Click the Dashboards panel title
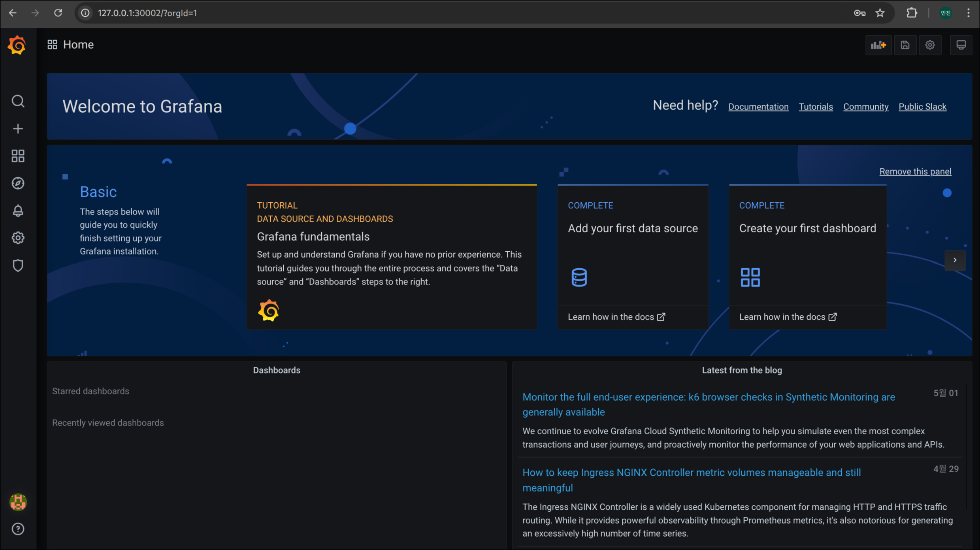 pyautogui.click(x=277, y=370)
